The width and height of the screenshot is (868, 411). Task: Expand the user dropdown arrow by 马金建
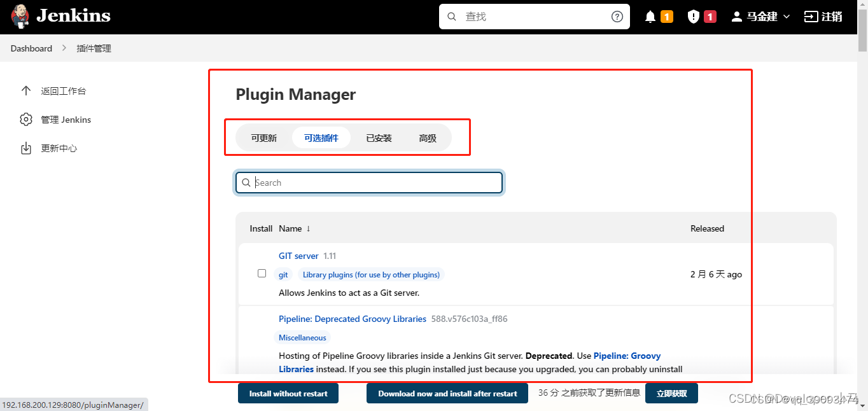point(787,17)
